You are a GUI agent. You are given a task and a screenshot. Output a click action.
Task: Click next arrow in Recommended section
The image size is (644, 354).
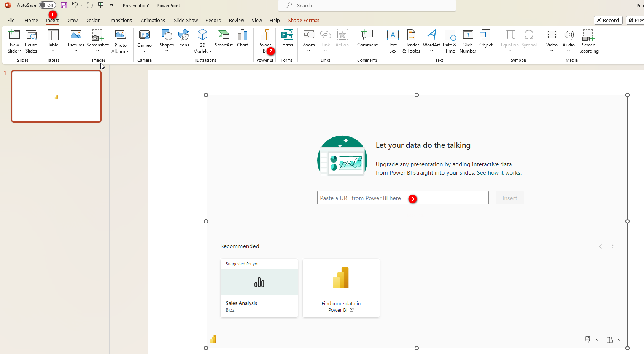coord(613,247)
